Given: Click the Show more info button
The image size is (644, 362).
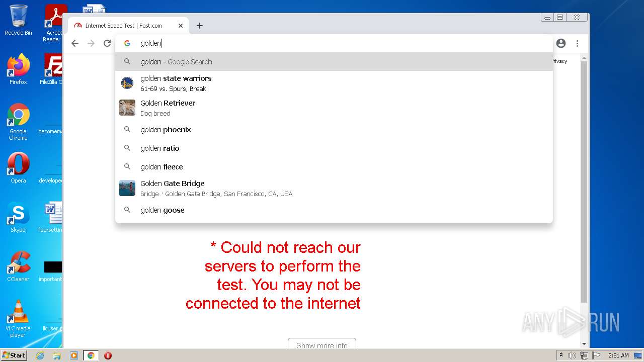Looking at the screenshot, I should pos(322,343).
